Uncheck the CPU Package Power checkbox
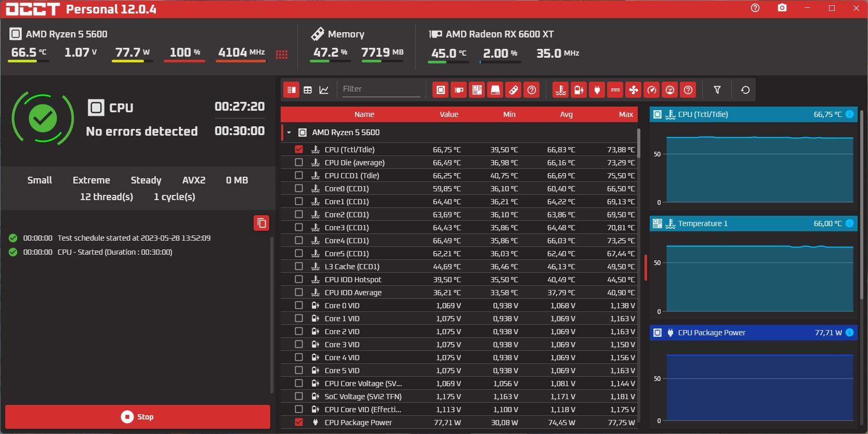Viewport: 868px width, 434px height. click(298, 422)
